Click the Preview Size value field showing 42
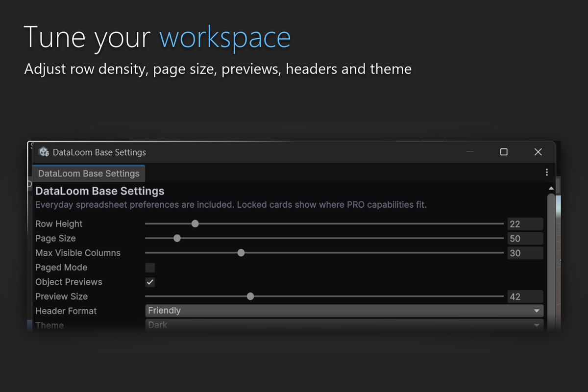Image resolution: width=588 pixels, height=392 pixels. pyautogui.click(x=525, y=296)
